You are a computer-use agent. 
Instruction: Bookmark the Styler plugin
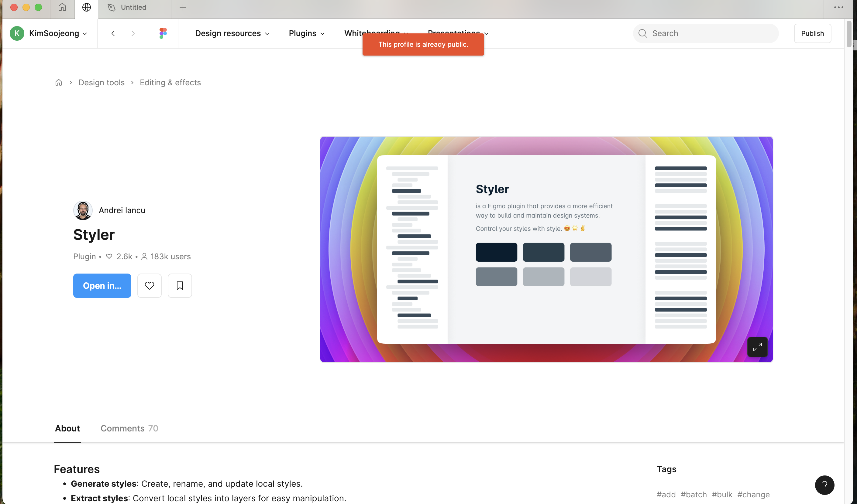pyautogui.click(x=180, y=285)
